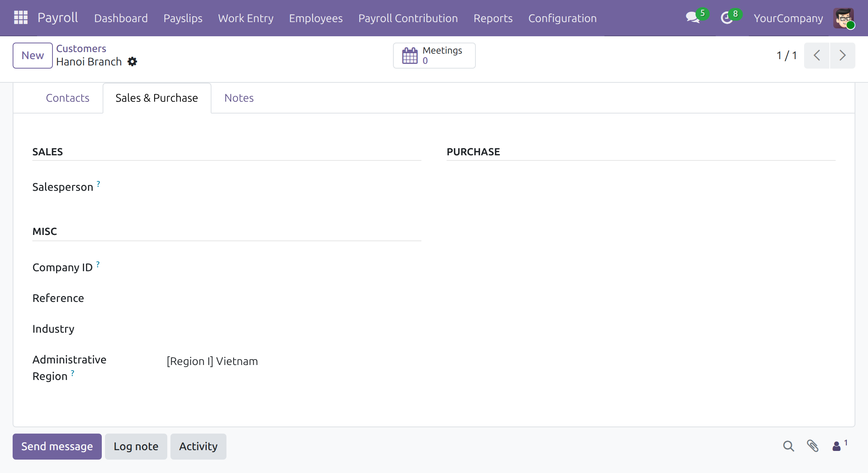Click the [Region I] Vietnam value
868x473 pixels.
[x=212, y=361]
